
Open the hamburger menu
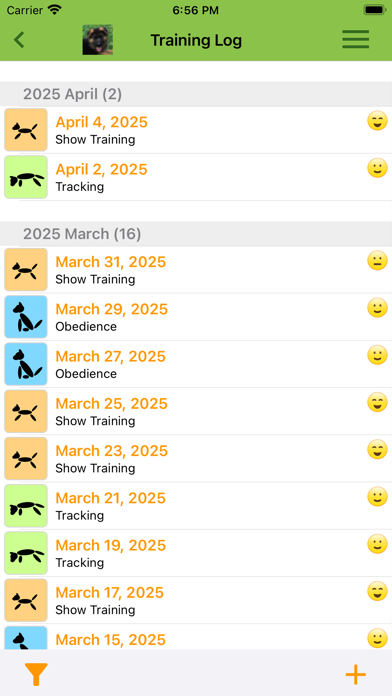coord(356,40)
